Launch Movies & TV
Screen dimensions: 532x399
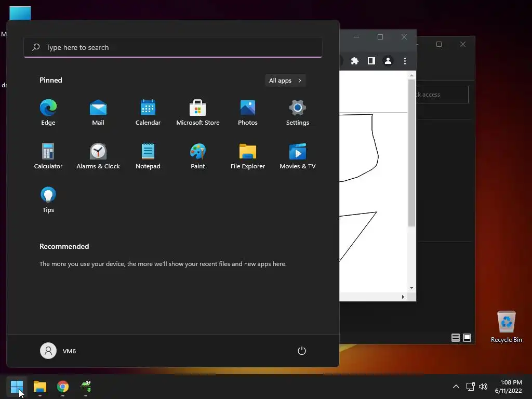click(x=298, y=156)
